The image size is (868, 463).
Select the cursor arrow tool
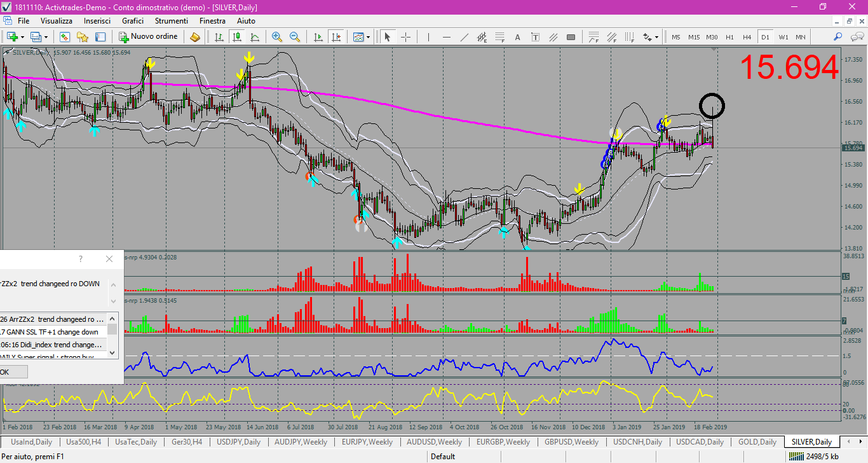[388, 37]
